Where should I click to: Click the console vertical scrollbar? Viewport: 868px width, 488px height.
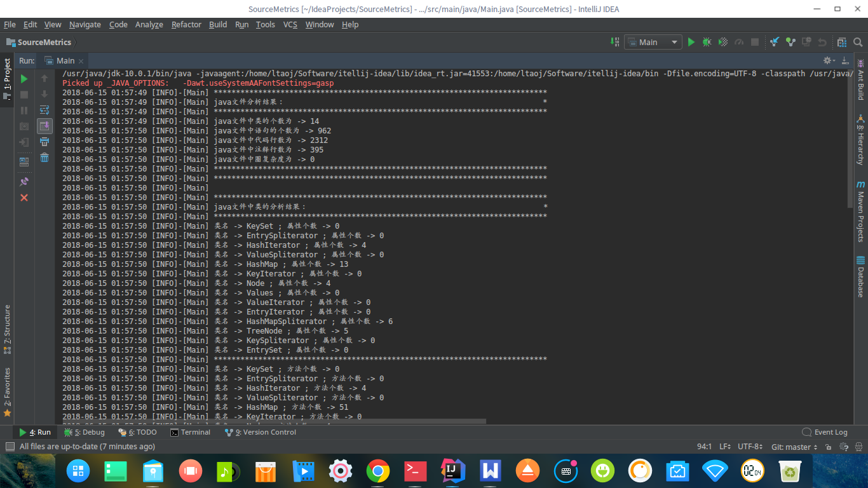(850, 138)
